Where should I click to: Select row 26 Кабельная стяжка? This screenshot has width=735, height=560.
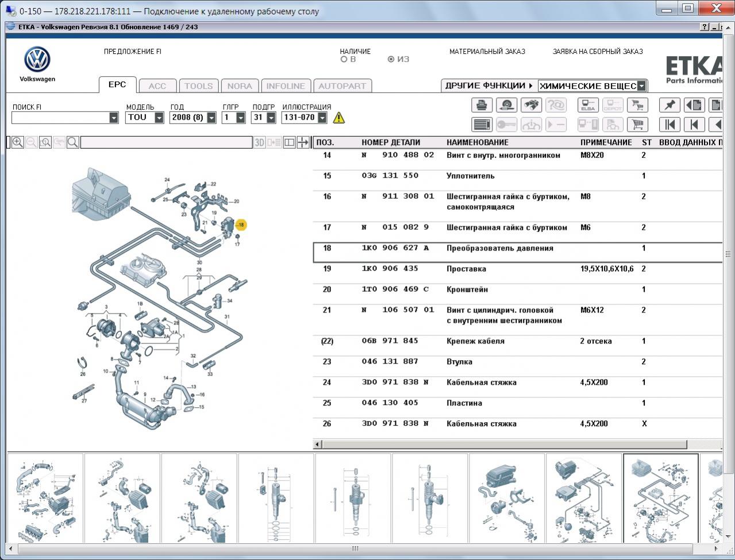pyautogui.click(x=517, y=428)
